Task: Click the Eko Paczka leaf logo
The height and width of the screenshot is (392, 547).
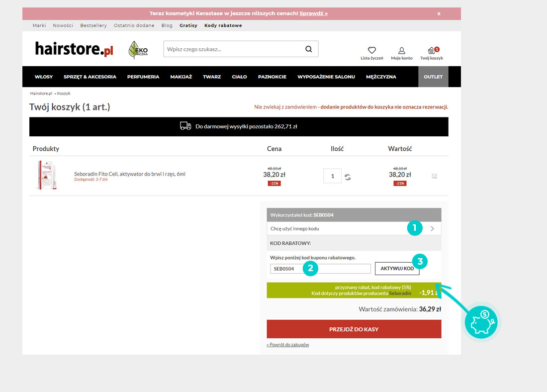Action: click(x=138, y=50)
